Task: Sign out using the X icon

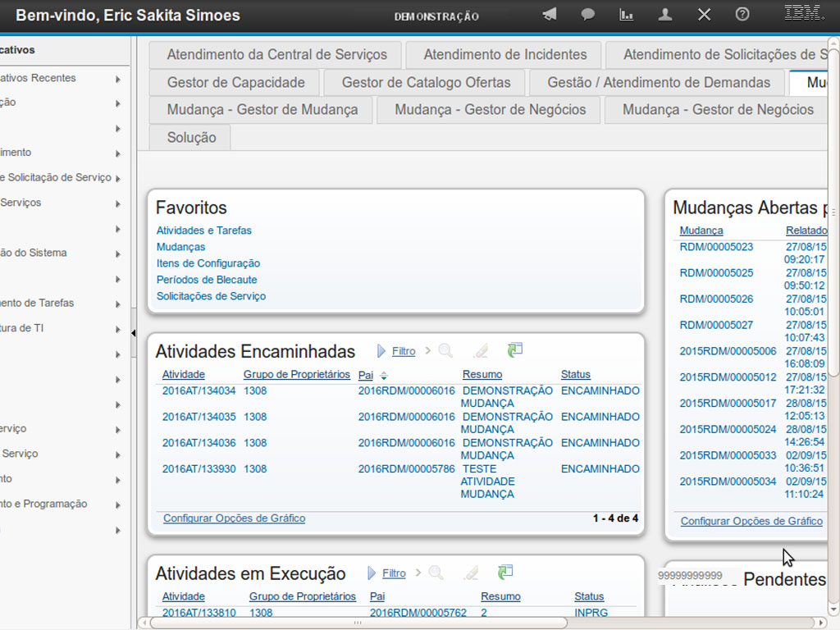Action: [704, 14]
